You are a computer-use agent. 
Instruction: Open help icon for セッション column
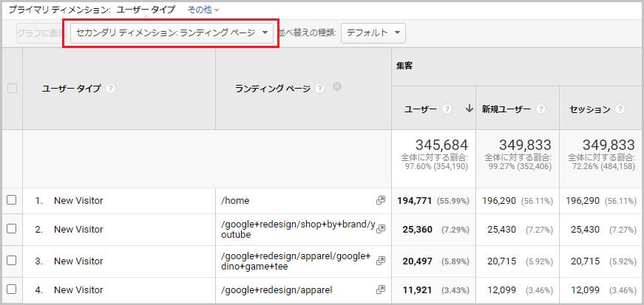[x=620, y=109]
